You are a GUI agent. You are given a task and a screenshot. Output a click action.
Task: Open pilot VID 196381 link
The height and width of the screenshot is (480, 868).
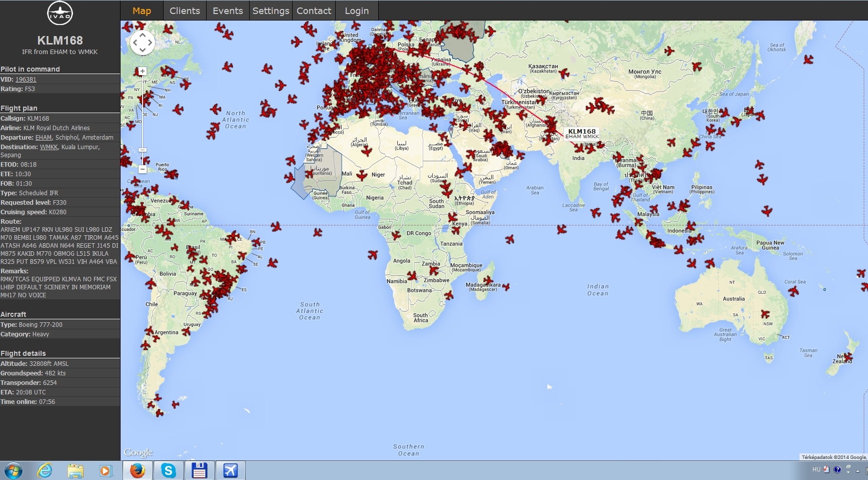pos(26,79)
